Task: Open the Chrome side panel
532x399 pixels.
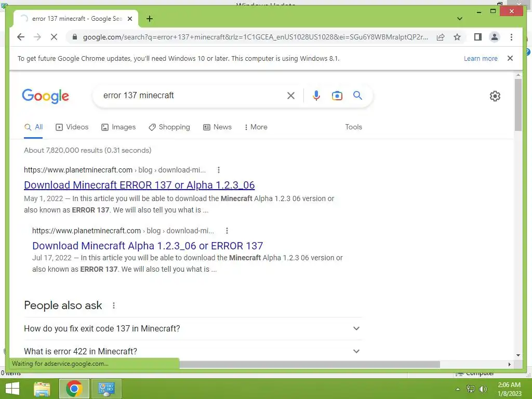Action: [478, 37]
